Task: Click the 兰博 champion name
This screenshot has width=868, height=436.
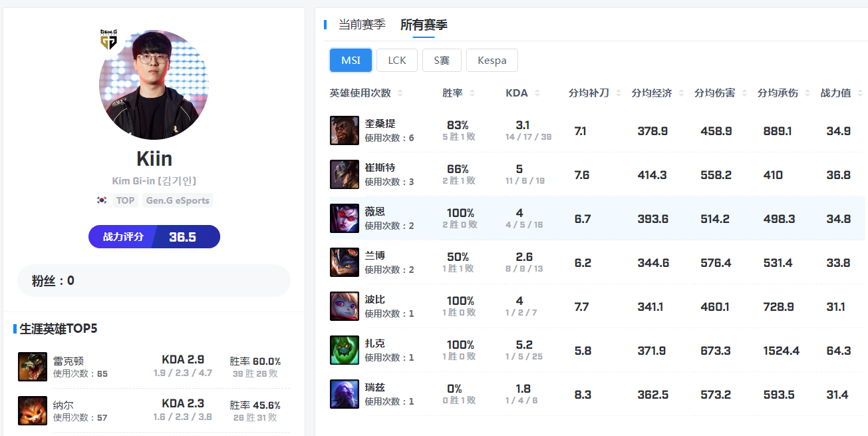Action: coord(375,256)
